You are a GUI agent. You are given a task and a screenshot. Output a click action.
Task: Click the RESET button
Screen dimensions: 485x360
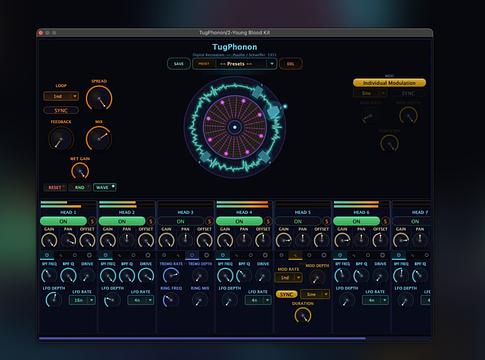pos(55,187)
